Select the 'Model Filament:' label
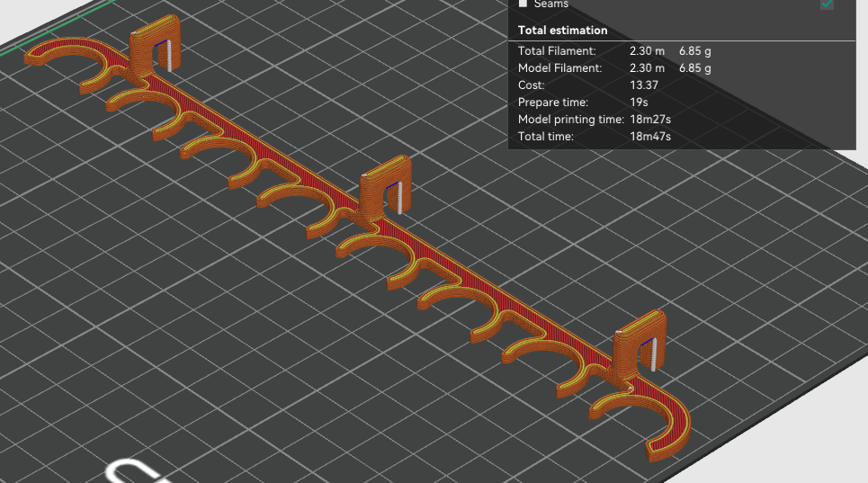 559,68
